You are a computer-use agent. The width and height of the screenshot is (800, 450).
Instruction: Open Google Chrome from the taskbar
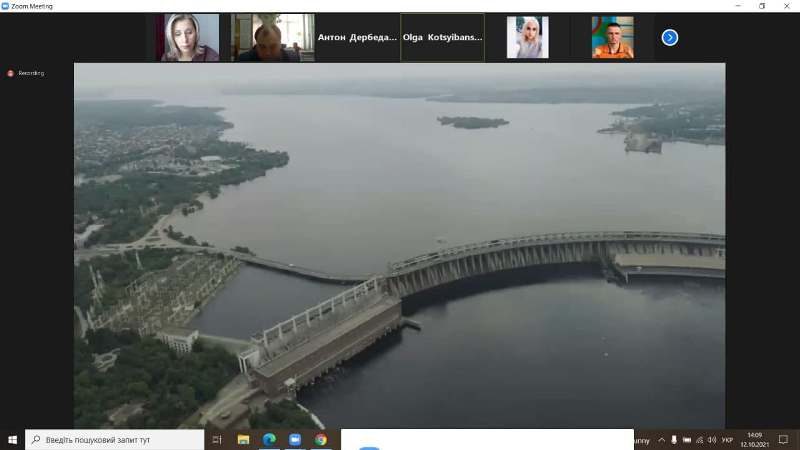coord(321,439)
